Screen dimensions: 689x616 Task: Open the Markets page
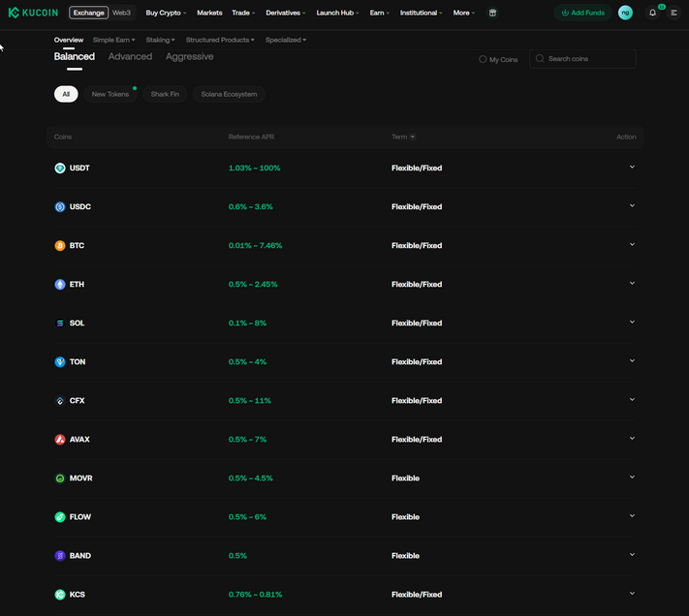[x=209, y=13]
